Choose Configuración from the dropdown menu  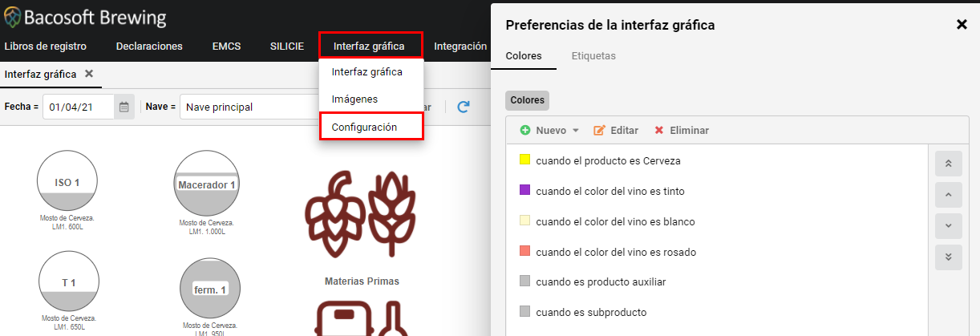click(x=371, y=127)
